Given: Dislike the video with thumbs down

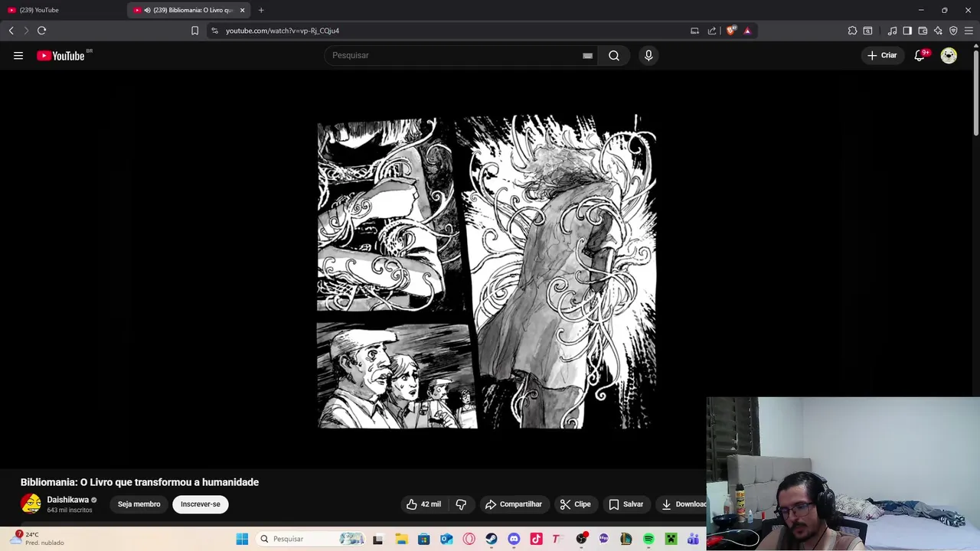Looking at the screenshot, I should click(x=461, y=504).
